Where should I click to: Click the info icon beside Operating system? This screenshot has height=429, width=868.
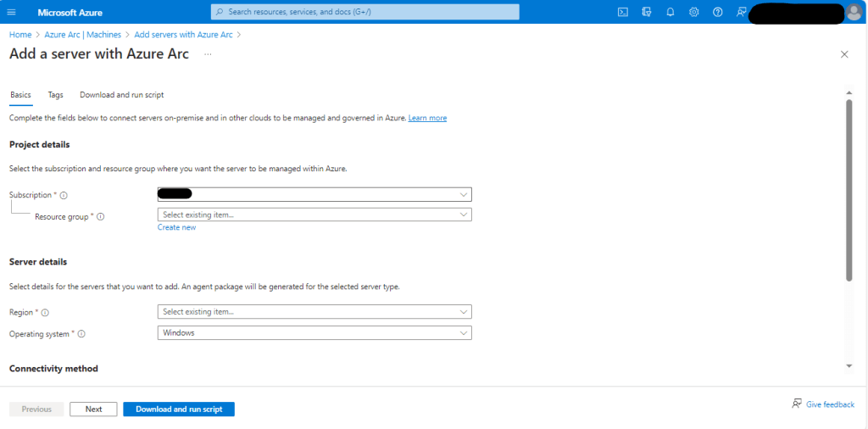click(82, 334)
